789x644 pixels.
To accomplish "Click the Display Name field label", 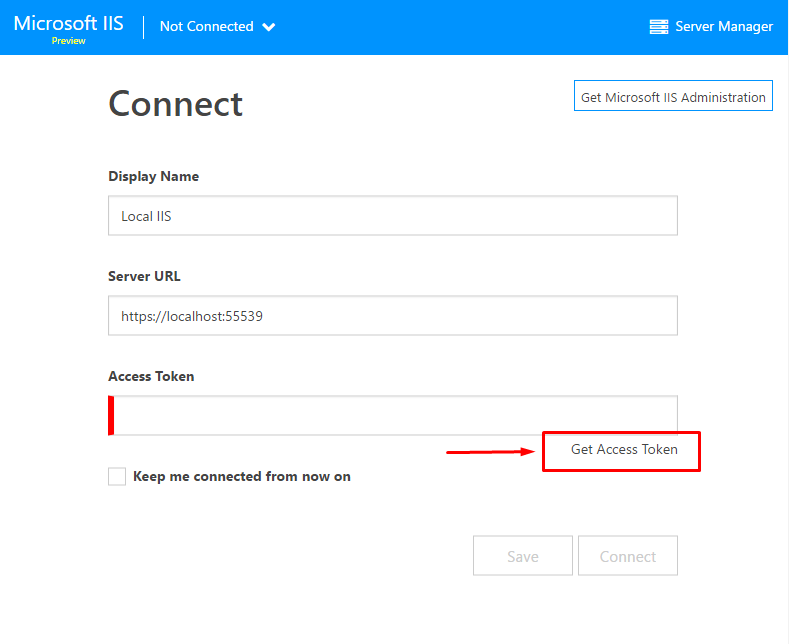I will pos(153,176).
